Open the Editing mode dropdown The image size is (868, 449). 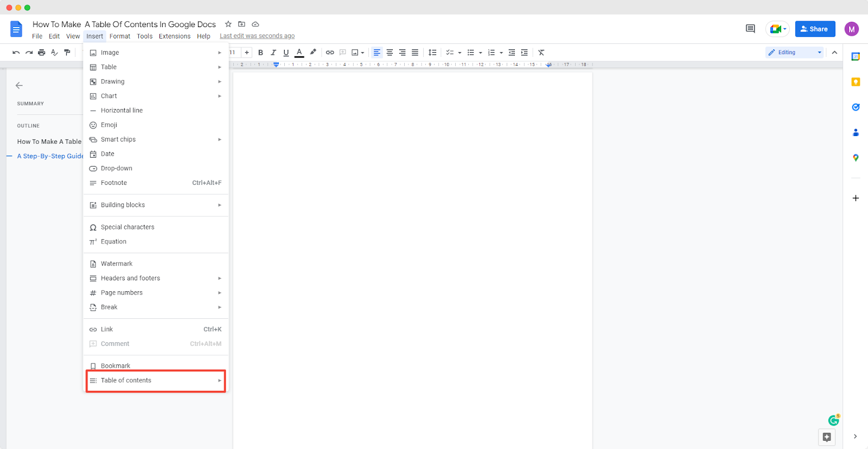(x=795, y=53)
